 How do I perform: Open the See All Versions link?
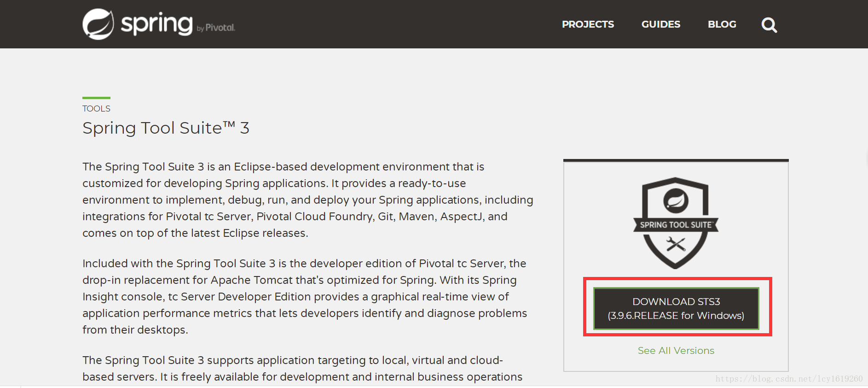coord(676,351)
